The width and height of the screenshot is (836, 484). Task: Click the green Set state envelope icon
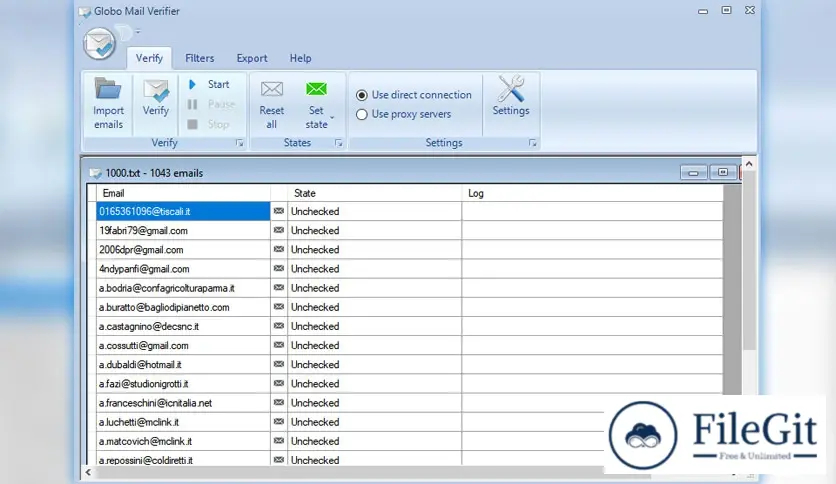click(x=316, y=89)
